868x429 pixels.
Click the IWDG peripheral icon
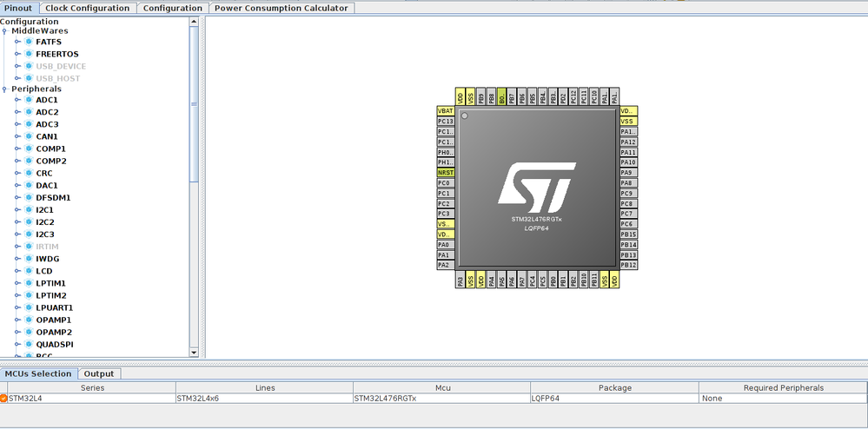coord(29,259)
